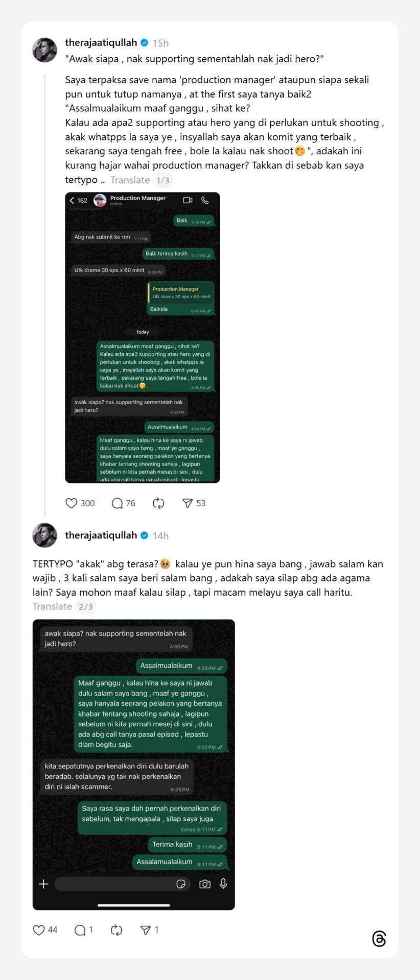Translate the second post text
Screen dimensions: 420x980
coord(52,606)
